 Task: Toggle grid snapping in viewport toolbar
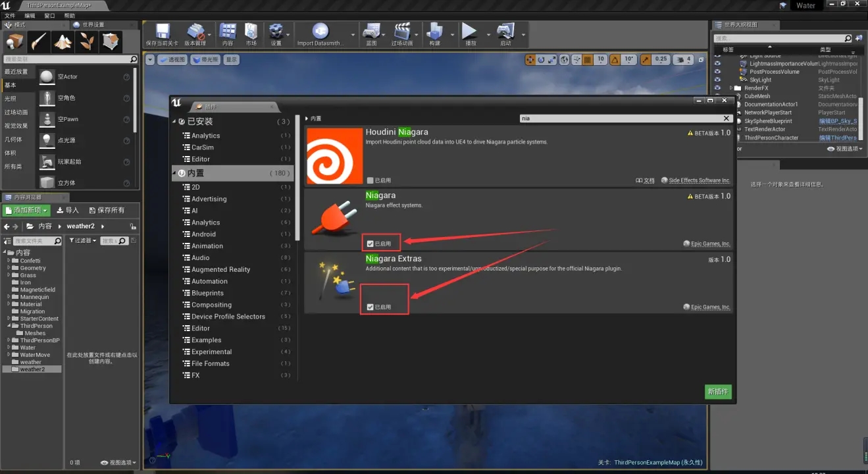[x=589, y=59]
